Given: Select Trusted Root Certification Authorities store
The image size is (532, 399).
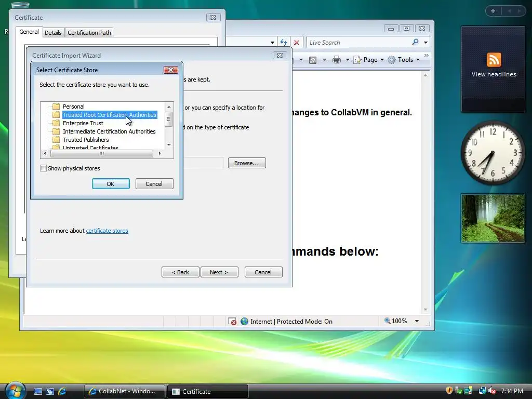Looking at the screenshot, I should tap(109, 115).
